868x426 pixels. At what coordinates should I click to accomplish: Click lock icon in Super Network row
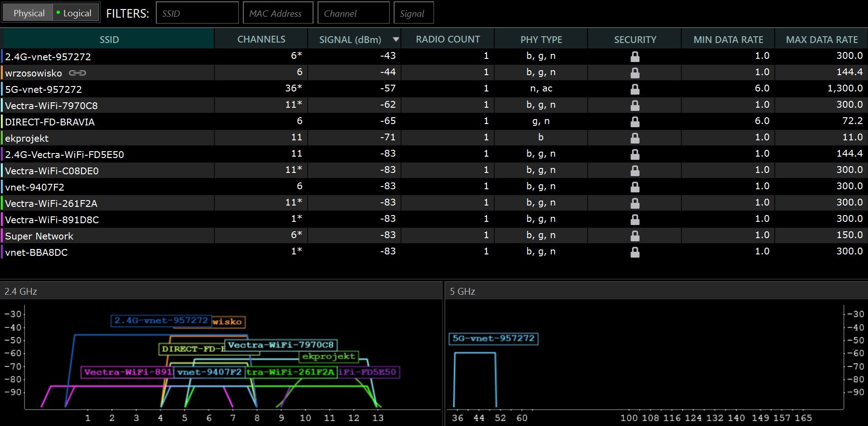635,236
